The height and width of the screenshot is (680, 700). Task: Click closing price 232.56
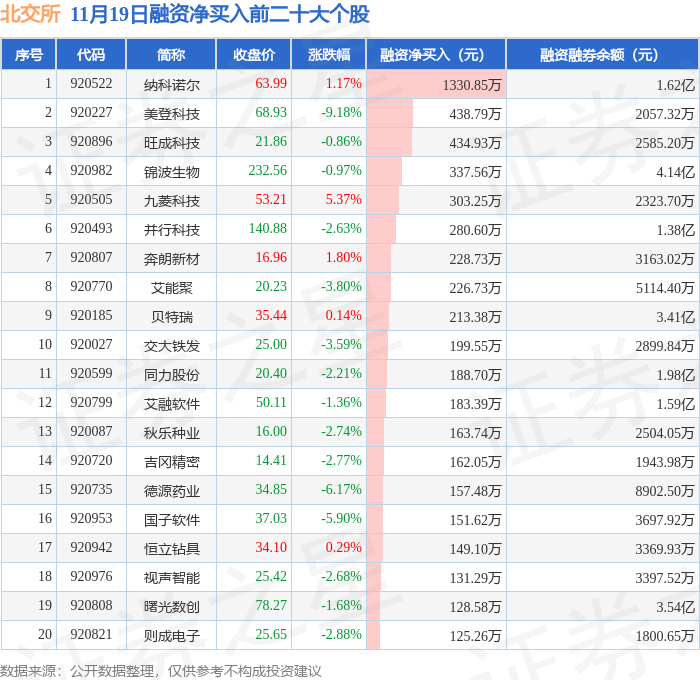pos(268,171)
